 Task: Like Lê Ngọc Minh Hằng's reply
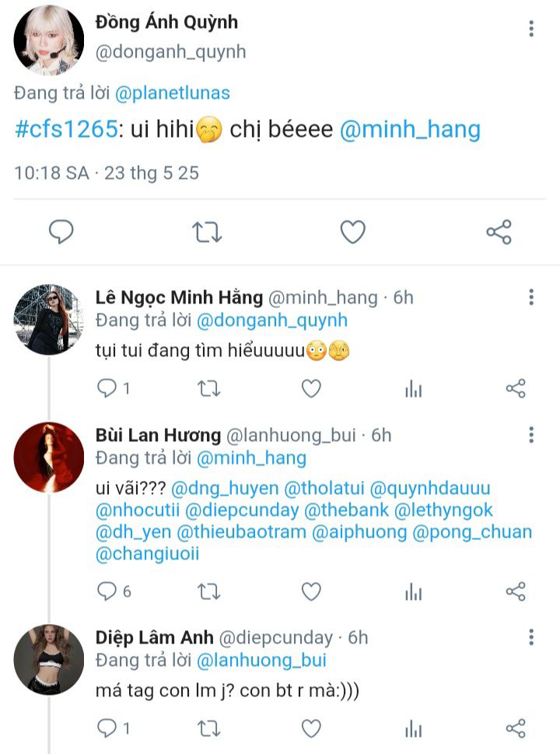[x=311, y=389]
